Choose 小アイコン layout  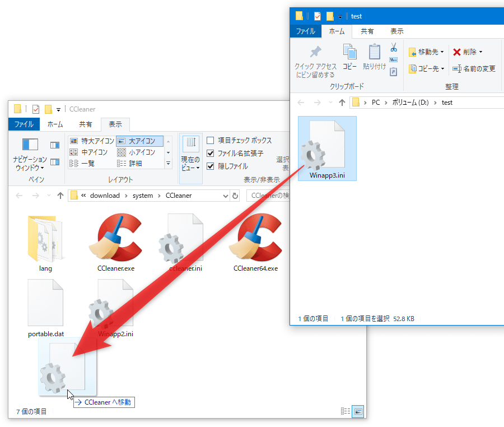coord(137,152)
